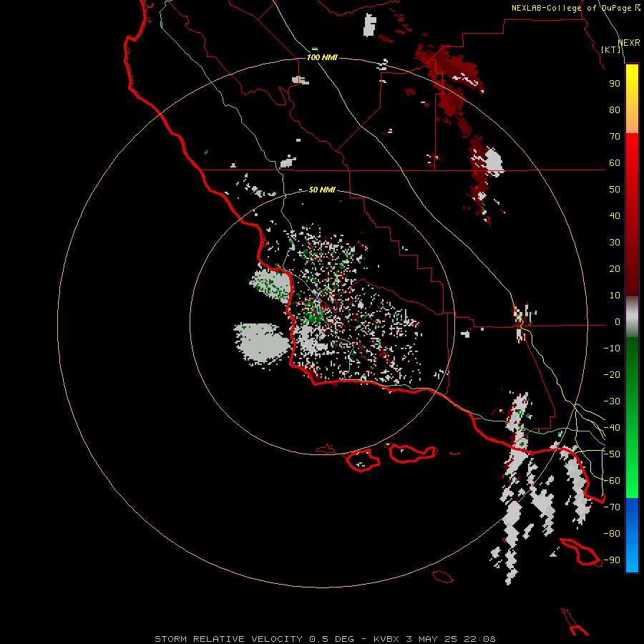Click the positive 10 value on velocity scale
This screenshot has height=644, width=644.
615,296
